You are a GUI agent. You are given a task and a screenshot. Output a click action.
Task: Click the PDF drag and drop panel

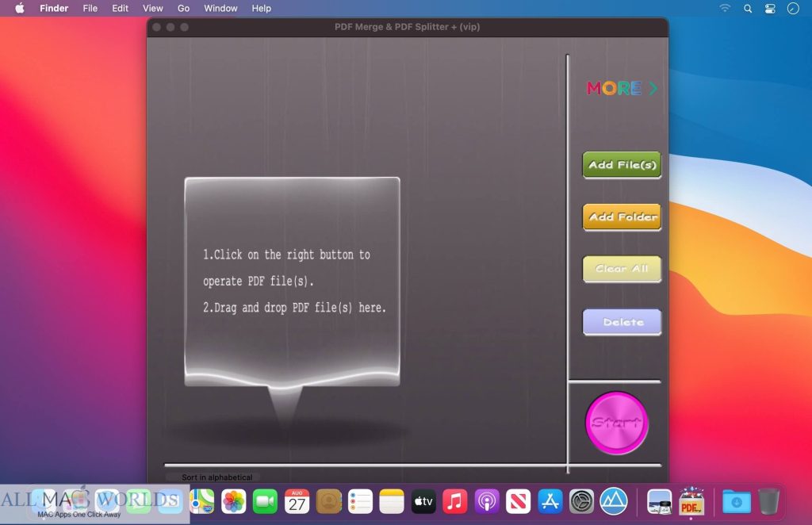(x=292, y=282)
